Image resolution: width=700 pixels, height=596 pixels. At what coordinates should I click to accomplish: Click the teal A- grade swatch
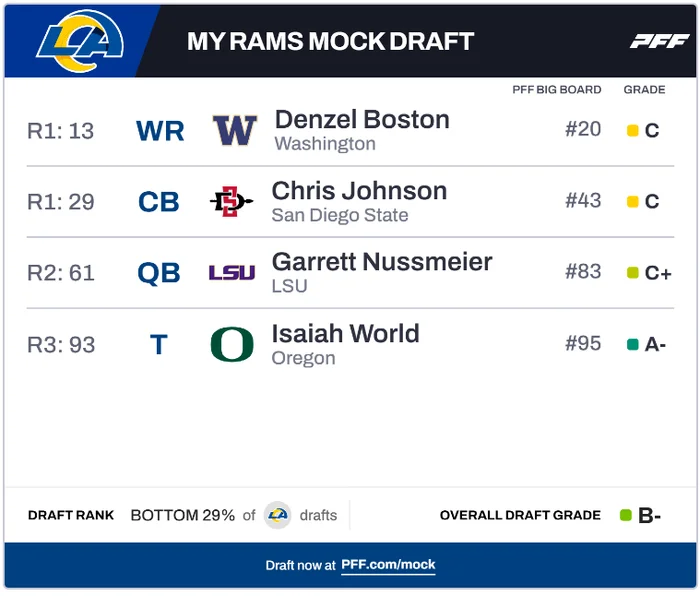[x=633, y=345]
